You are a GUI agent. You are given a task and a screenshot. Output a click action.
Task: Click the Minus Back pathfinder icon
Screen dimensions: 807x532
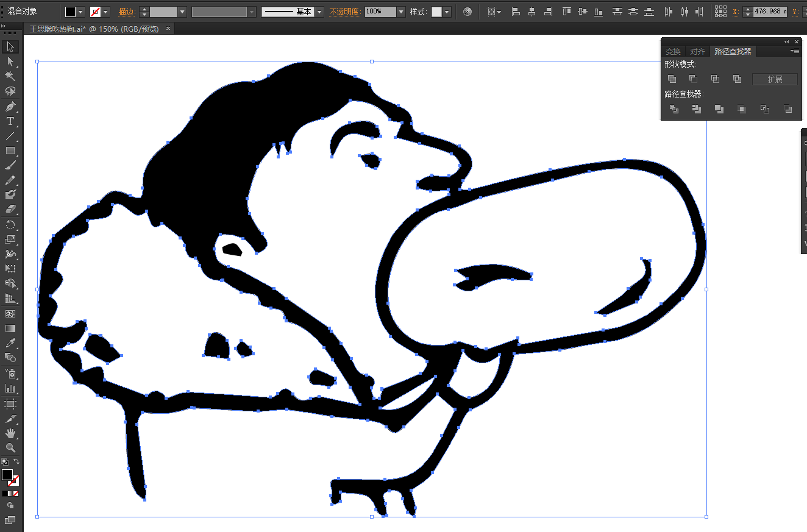click(x=787, y=109)
